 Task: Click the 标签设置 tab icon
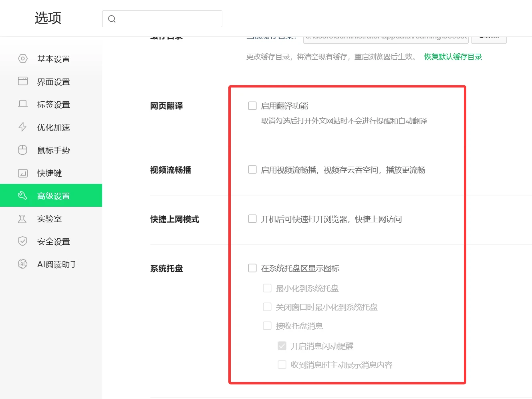[x=23, y=104]
